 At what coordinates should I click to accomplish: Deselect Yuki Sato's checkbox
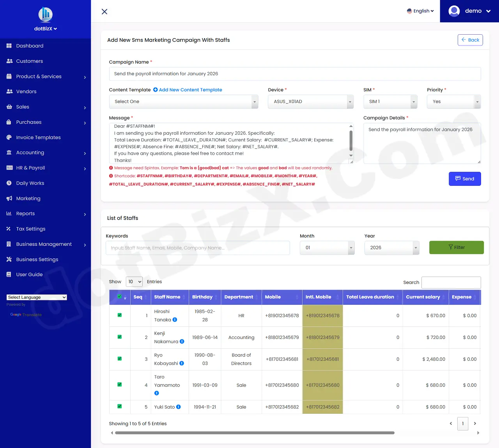click(119, 407)
